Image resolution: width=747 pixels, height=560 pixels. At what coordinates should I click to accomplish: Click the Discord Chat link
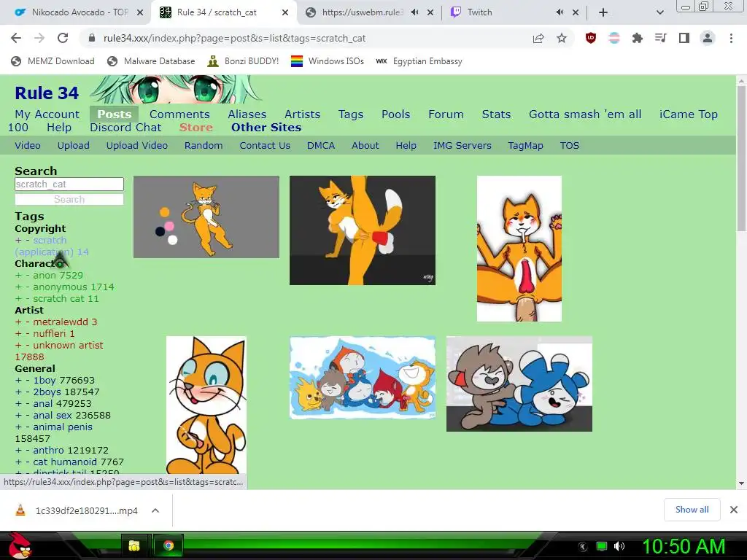tap(125, 128)
